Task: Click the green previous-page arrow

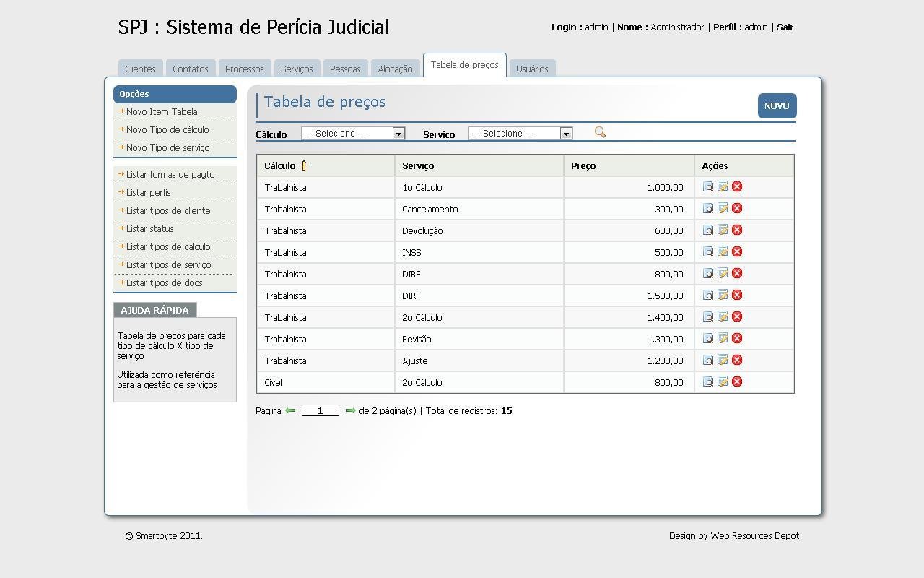Action: click(289, 410)
